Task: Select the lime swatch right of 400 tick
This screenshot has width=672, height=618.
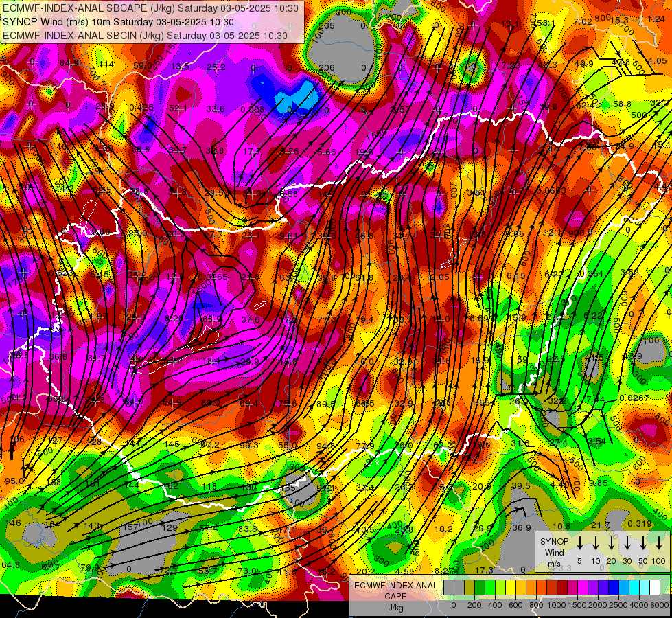Action: point(500,587)
